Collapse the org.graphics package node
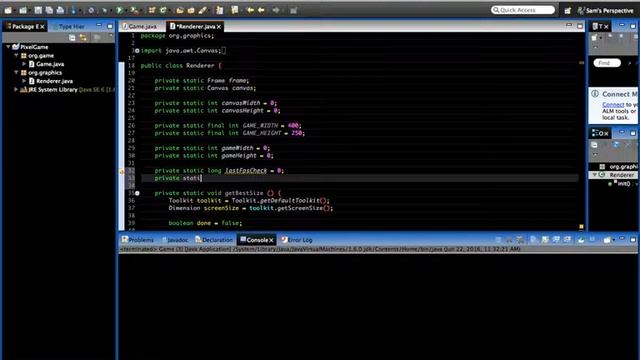640x360 pixels. pyautogui.click(x=16, y=72)
